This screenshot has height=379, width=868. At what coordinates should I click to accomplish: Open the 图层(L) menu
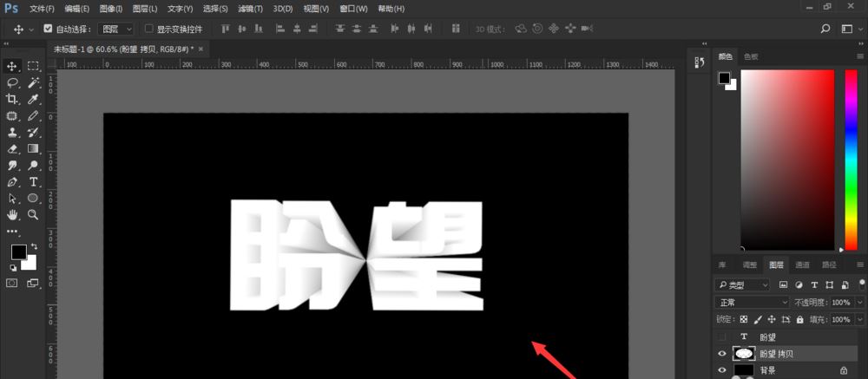[145, 9]
